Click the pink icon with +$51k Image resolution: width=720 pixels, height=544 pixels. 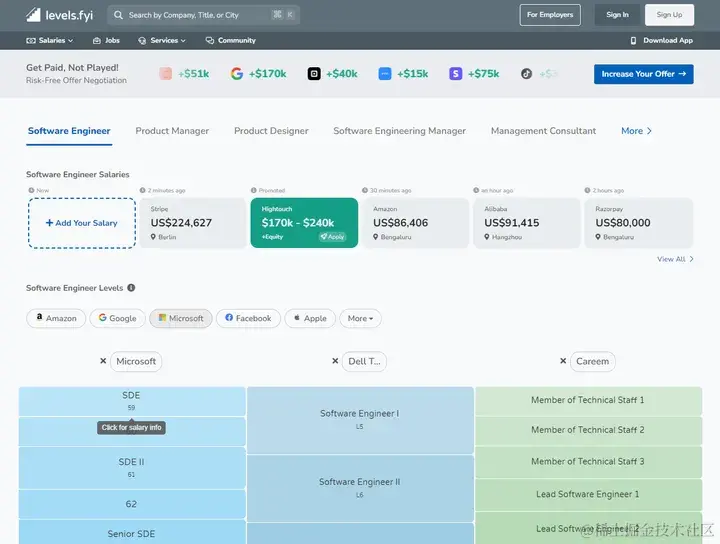(166, 73)
